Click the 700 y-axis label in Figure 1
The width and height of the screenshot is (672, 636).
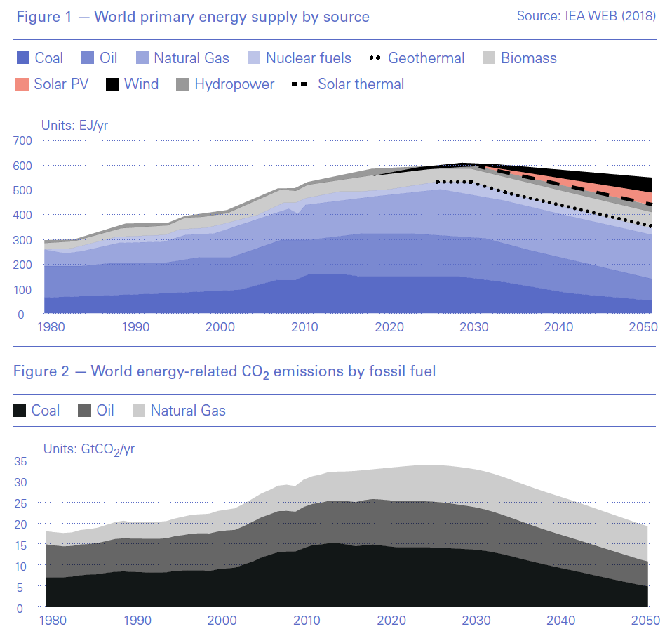pyautogui.click(x=23, y=141)
